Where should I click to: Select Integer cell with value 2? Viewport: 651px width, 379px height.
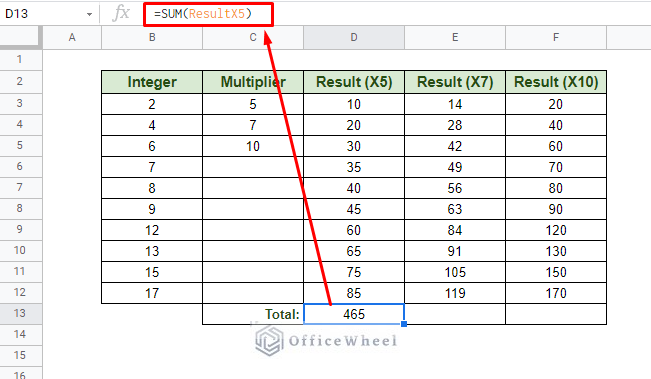(152, 104)
